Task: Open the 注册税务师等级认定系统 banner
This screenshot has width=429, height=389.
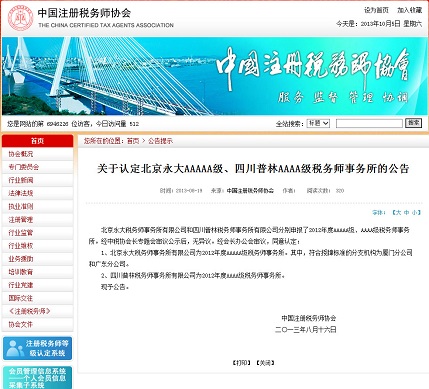Action: click(37, 348)
